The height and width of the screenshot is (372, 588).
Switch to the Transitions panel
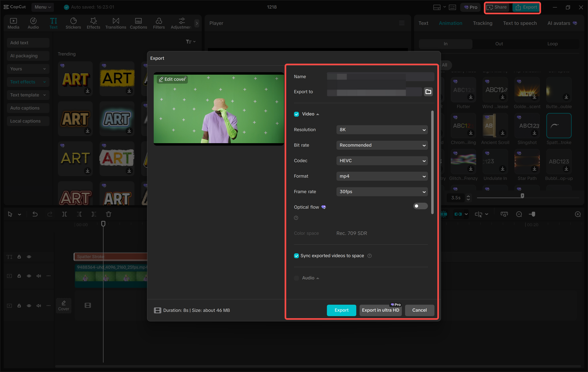[116, 23]
